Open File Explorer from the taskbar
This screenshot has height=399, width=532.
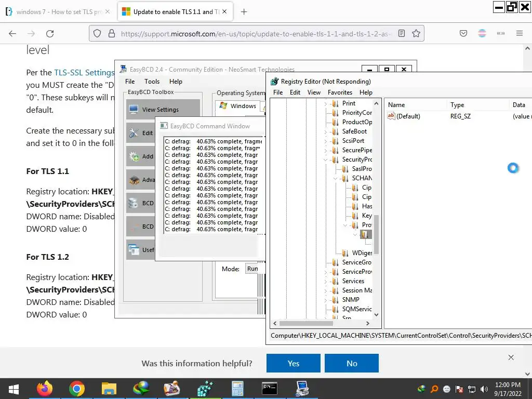pyautogui.click(x=109, y=389)
